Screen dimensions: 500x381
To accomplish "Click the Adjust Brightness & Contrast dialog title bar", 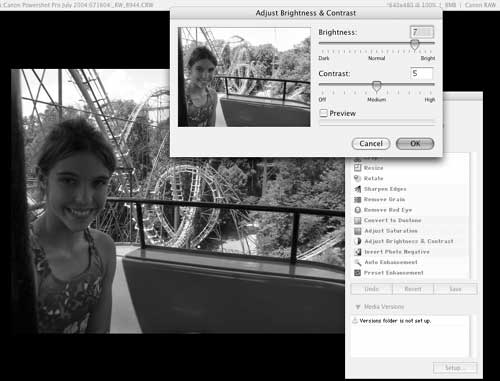I will click(x=306, y=13).
